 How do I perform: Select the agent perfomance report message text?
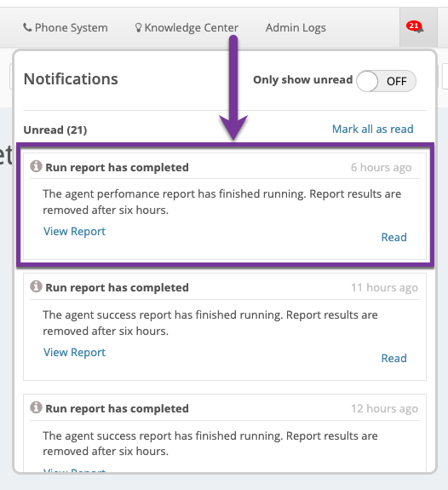pyautogui.click(x=221, y=202)
